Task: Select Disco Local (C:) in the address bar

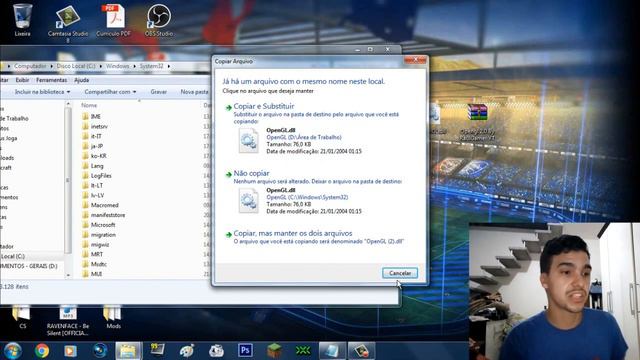Action: pyautogui.click(x=76, y=66)
